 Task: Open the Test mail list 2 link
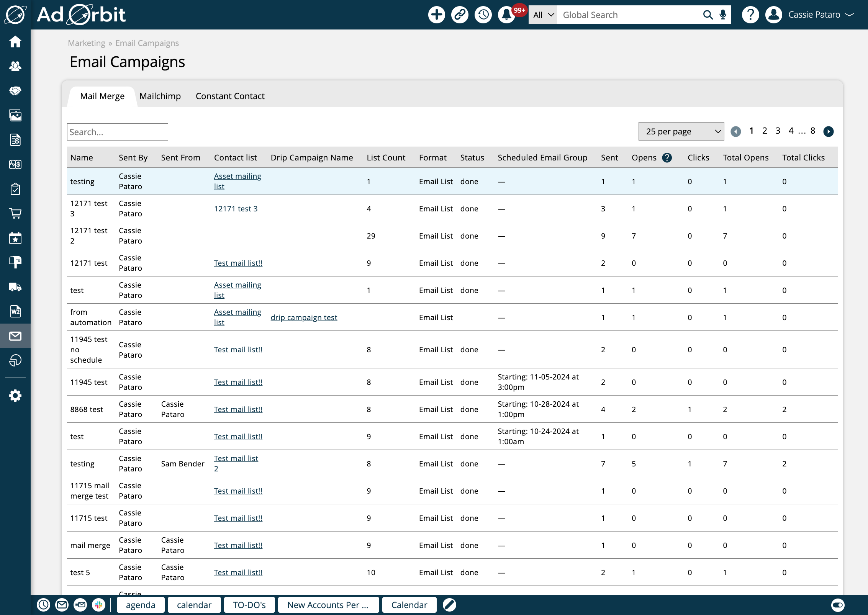(236, 463)
